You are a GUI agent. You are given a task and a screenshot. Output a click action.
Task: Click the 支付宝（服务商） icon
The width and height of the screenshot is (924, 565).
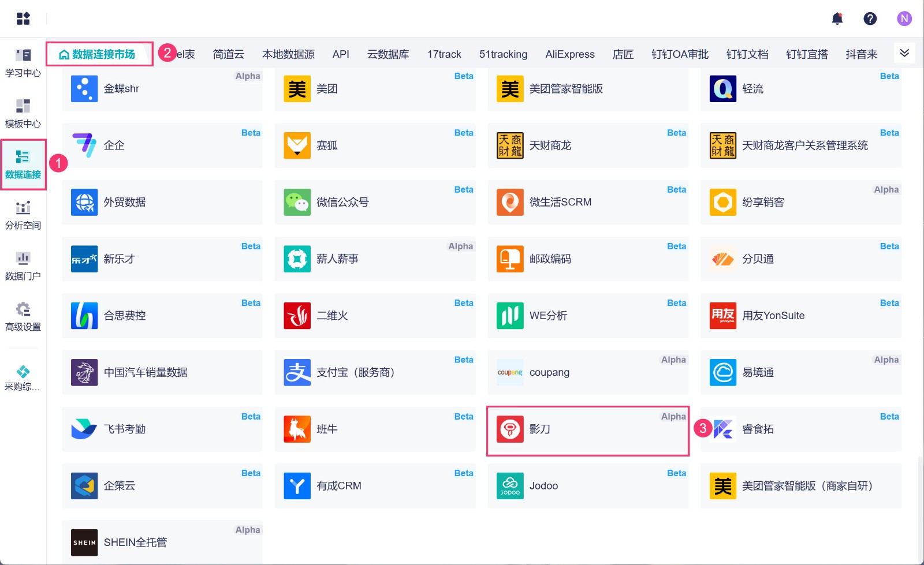(297, 372)
